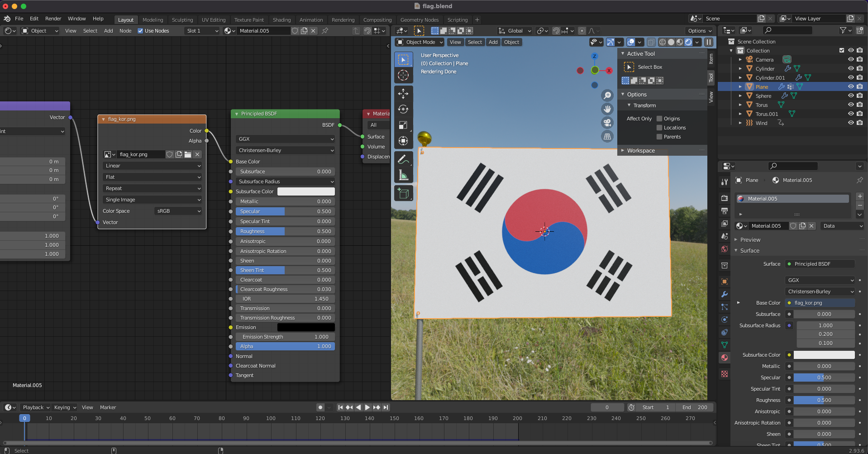Switch to wireframe viewport shading
868x454 pixels.
tap(663, 42)
